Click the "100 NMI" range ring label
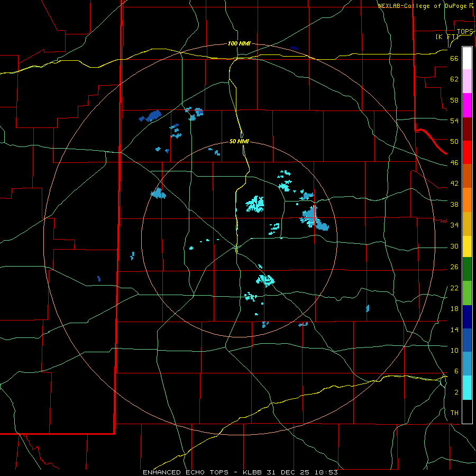476x476 pixels. tap(239, 43)
